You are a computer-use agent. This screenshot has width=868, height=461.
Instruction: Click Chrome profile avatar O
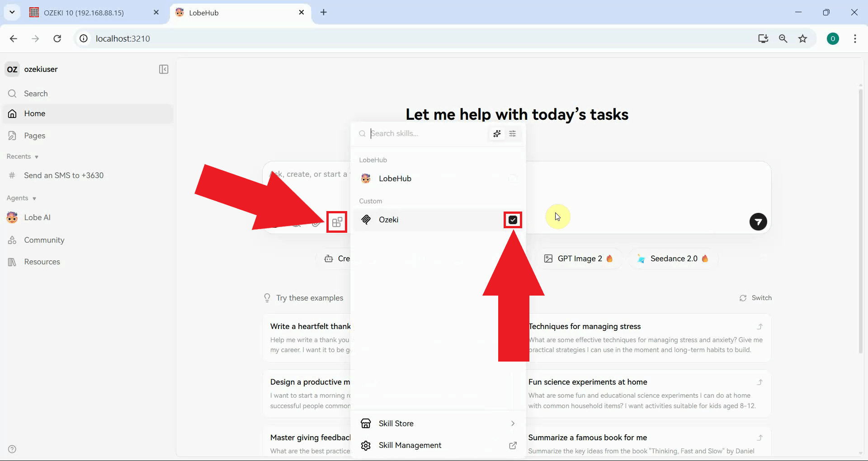833,38
